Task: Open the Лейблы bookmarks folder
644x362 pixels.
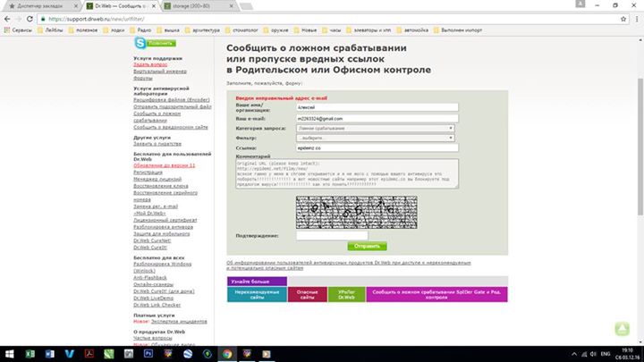Action: click(x=50, y=30)
